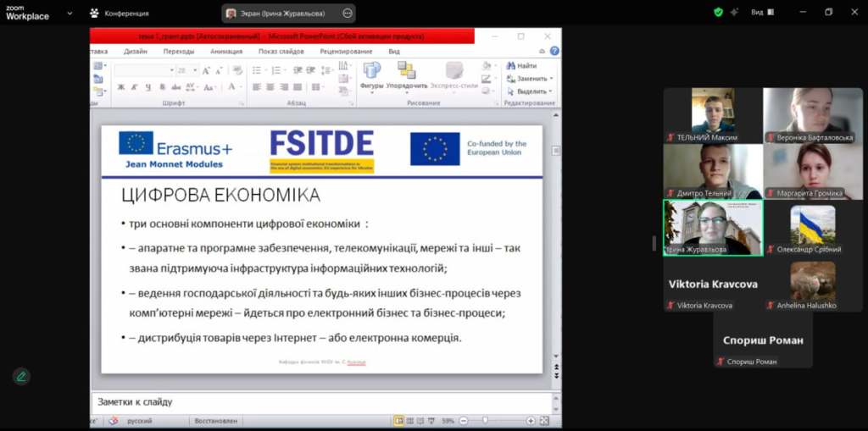The width and height of the screenshot is (868, 431).
Task: Open character spacing AV dropdown
Action: (192, 87)
